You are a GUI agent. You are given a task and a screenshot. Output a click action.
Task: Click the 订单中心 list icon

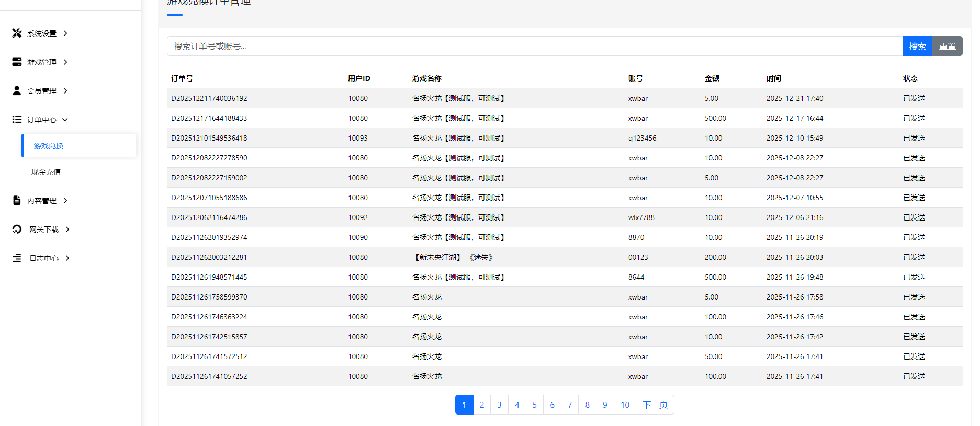pyautogui.click(x=17, y=120)
